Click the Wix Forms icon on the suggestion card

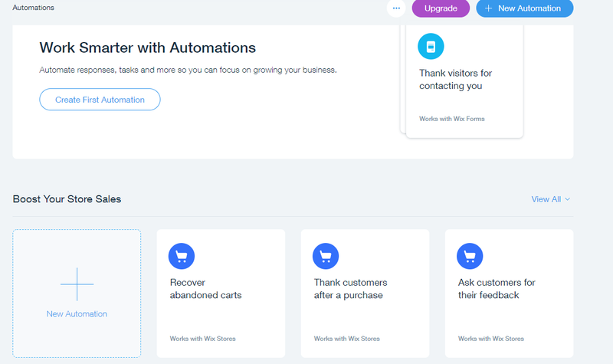coord(431,46)
